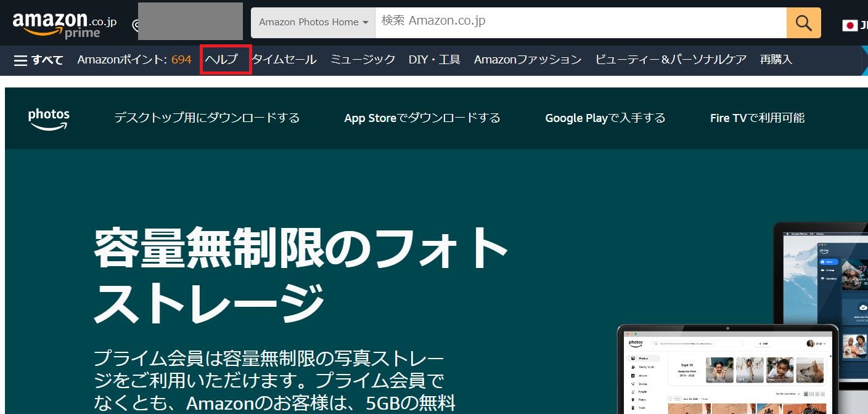Click the Amazon.co.jp prime logo

64,24
